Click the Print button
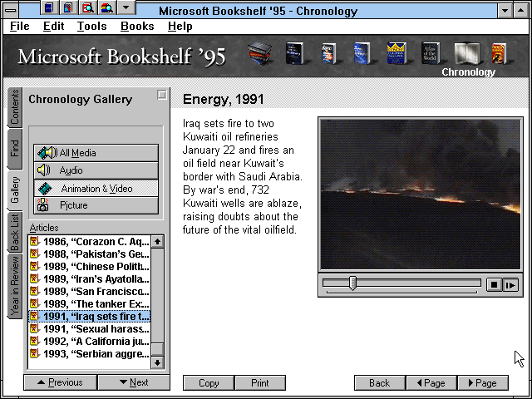This screenshot has height=399, width=532. (x=260, y=382)
